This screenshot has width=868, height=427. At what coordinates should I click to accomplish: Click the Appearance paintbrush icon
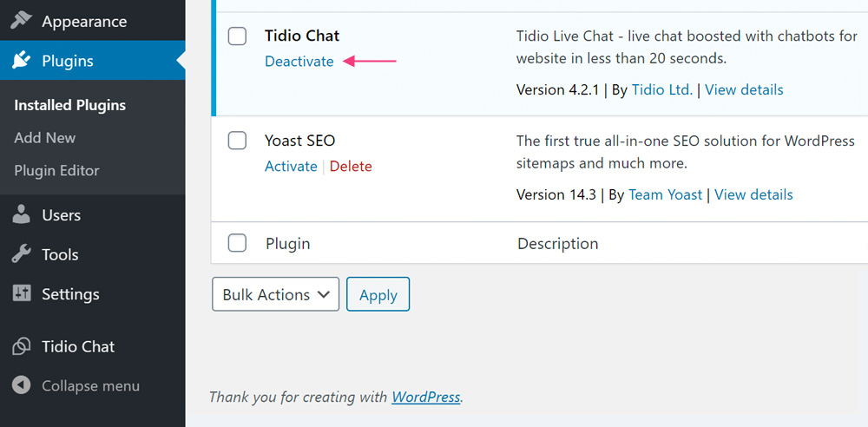(x=22, y=21)
